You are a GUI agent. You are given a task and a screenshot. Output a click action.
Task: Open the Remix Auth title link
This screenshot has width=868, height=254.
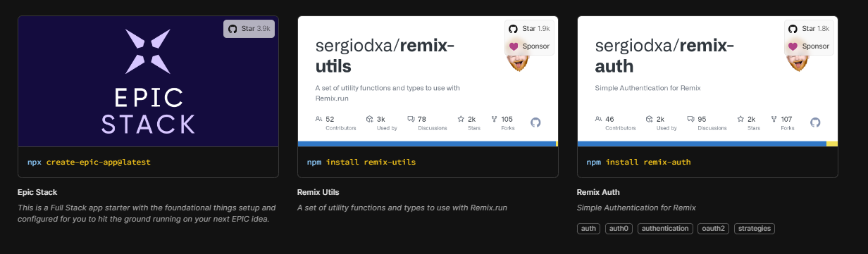[598, 192]
